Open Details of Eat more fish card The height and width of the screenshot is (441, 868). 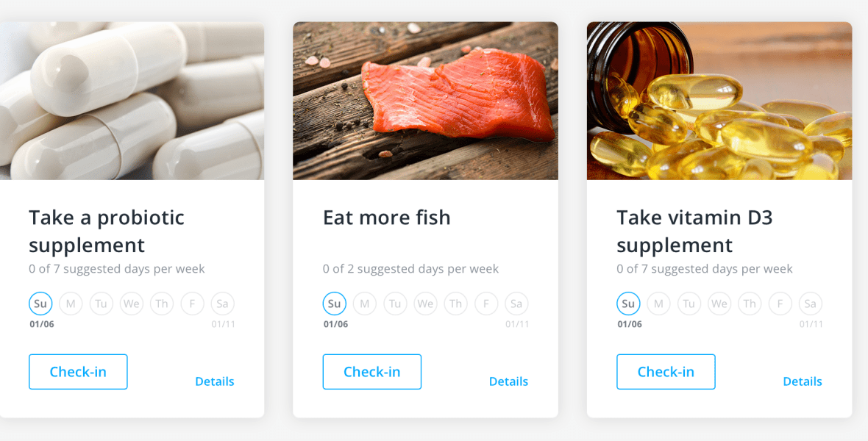click(509, 381)
